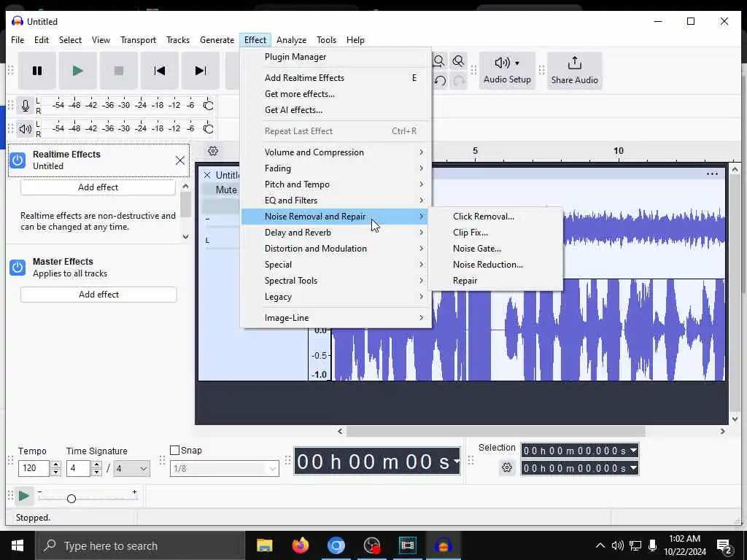747x560 pixels.
Task: Open Audio Setup options
Action: click(x=507, y=71)
